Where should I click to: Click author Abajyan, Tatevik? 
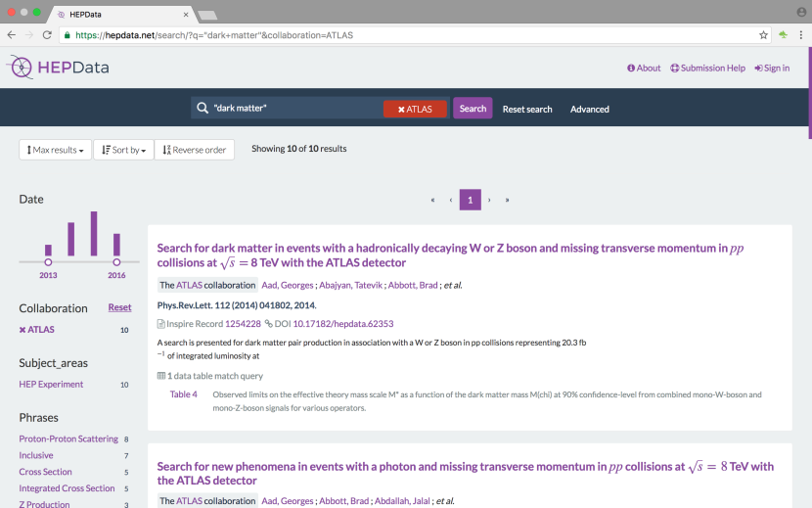point(350,285)
